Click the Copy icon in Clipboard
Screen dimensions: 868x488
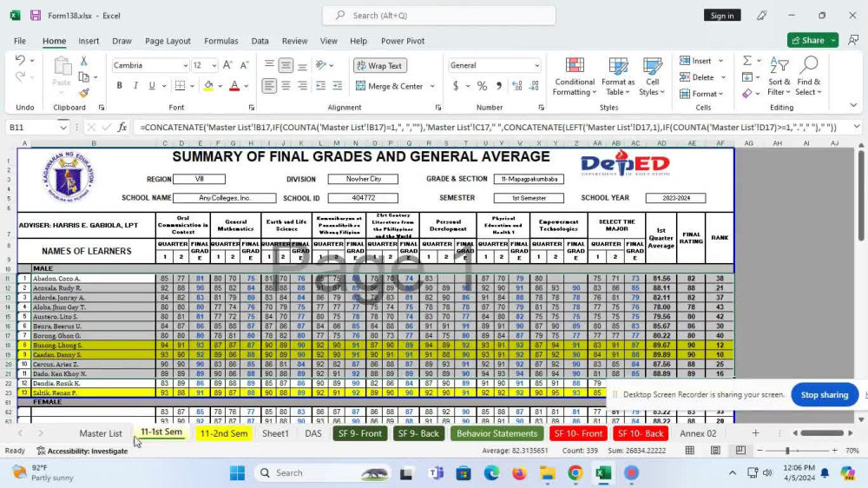tap(84, 77)
